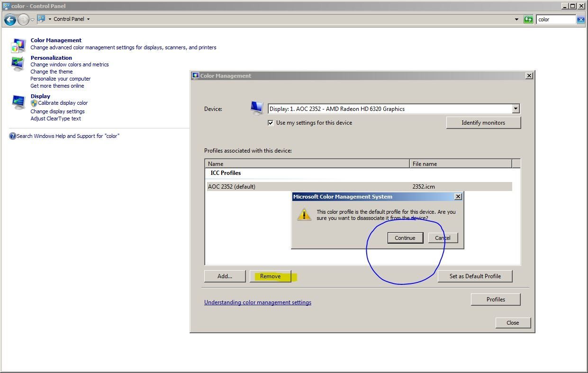
Task: Open Change window colors and metrics
Action: pyautogui.click(x=70, y=64)
